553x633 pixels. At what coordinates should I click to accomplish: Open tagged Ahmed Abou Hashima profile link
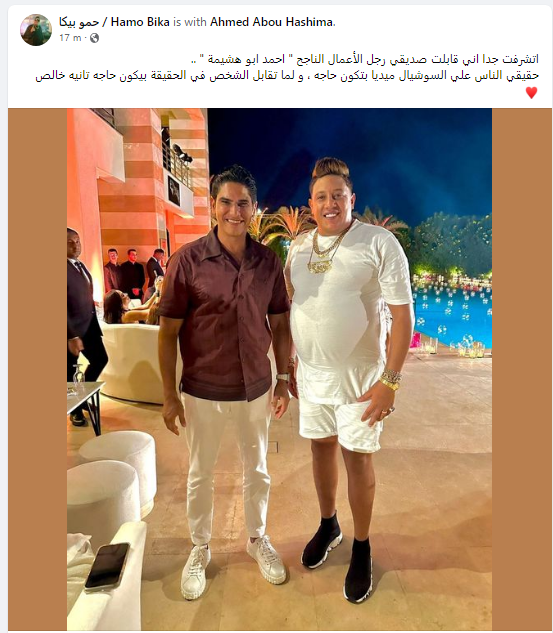tap(271, 22)
